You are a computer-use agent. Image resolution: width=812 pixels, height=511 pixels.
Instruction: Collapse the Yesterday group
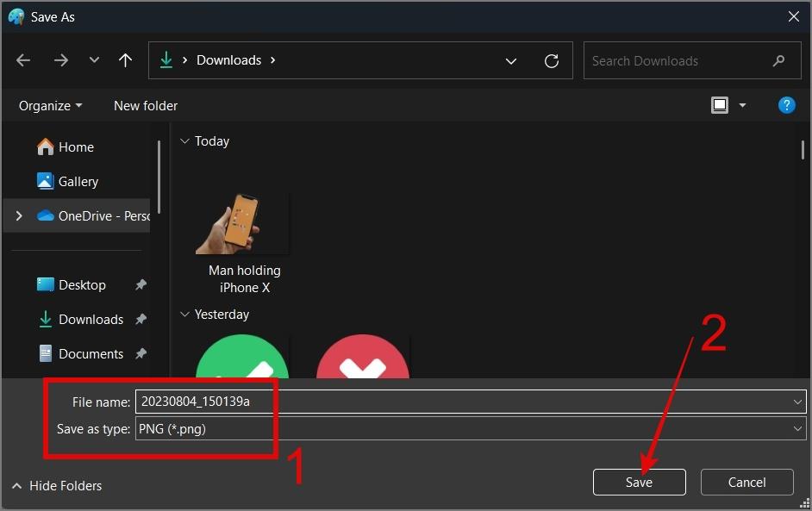point(184,315)
